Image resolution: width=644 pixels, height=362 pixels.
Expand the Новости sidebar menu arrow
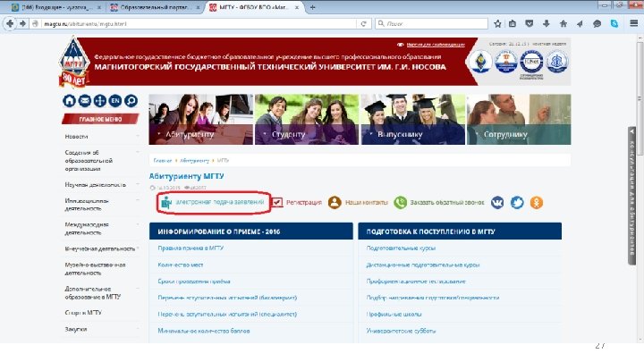[138, 136]
